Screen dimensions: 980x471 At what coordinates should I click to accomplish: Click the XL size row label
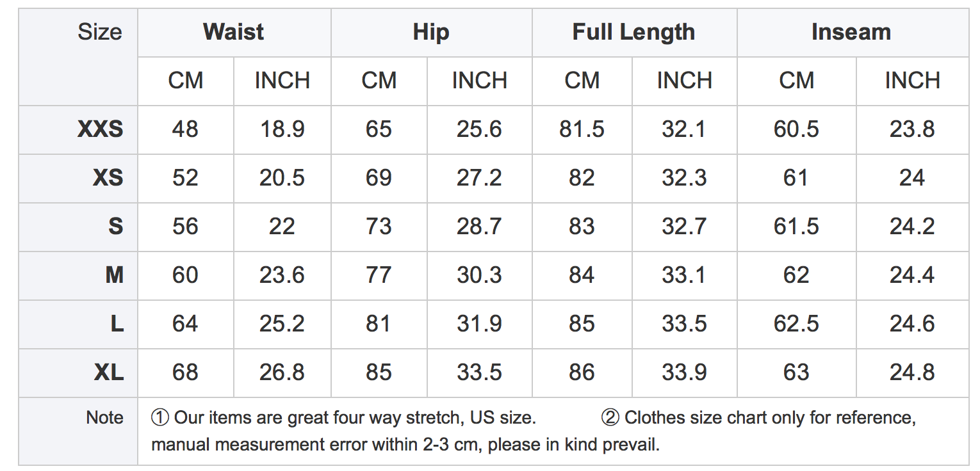coord(109,372)
